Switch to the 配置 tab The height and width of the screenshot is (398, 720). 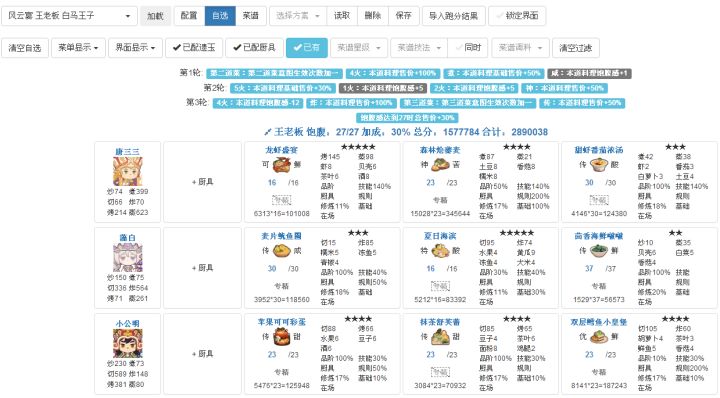(x=189, y=16)
